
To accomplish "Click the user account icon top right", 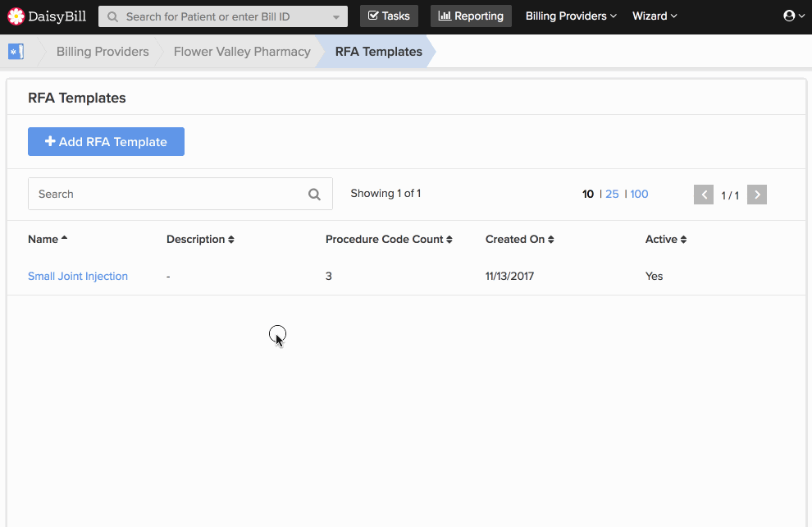I will click(x=788, y=15).
